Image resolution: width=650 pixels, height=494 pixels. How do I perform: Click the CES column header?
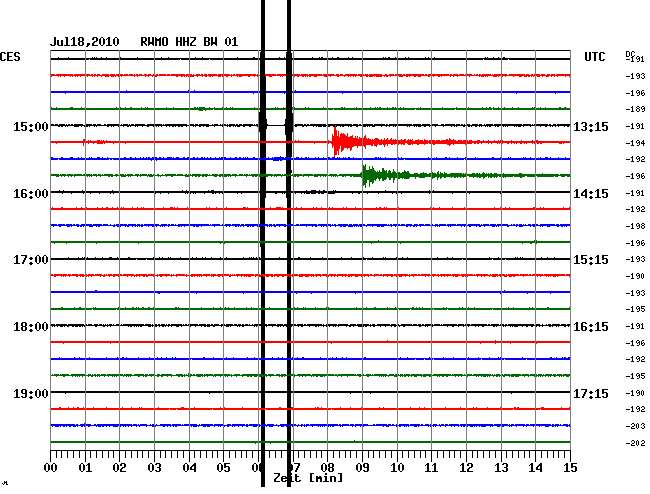tap(10, 57)
